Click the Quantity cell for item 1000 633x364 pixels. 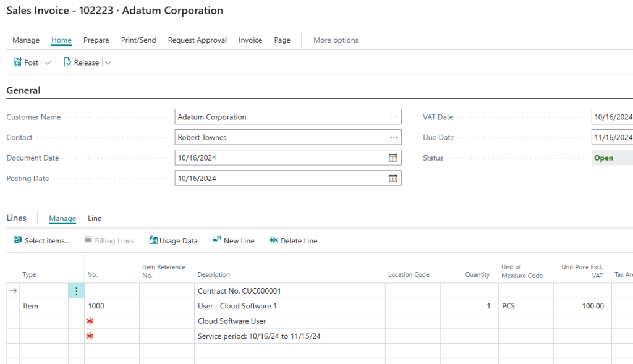[469, 306]
